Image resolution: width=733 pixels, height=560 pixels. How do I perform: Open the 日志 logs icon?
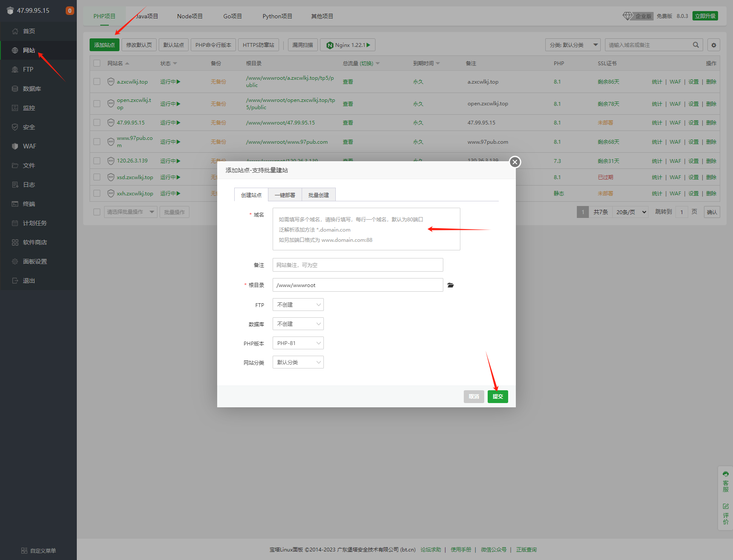15,185
